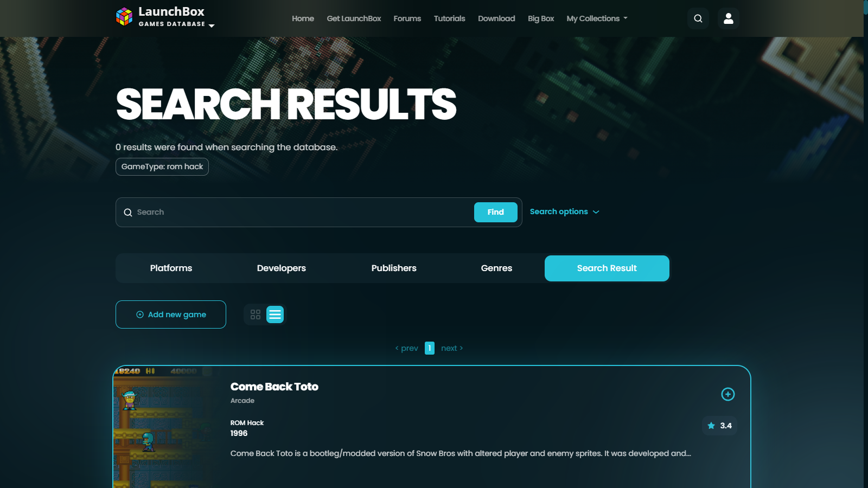
Task: Expand the Games Database dropdown arrow
Action: (x=212, y=25)
